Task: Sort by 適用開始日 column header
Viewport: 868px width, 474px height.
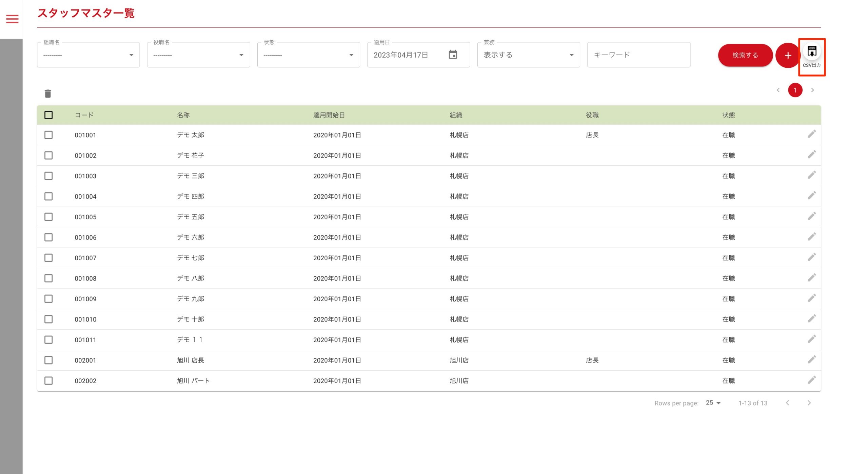Action: [329, 115]
